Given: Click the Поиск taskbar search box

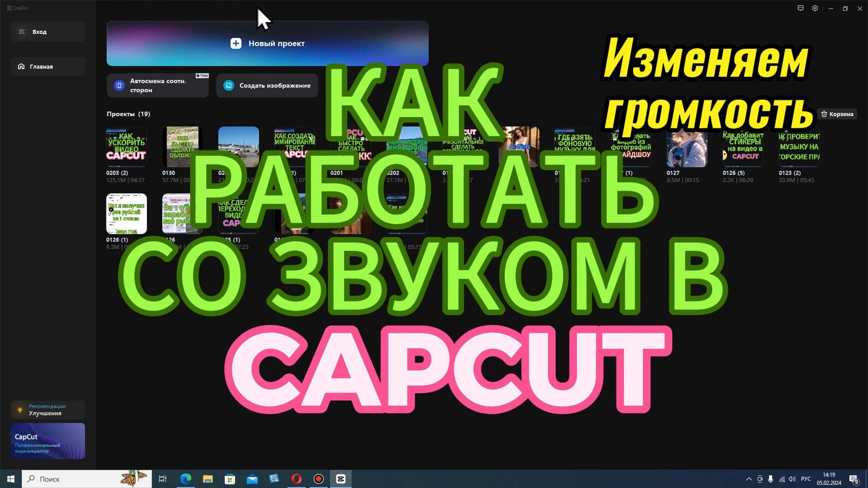Looking at the screenshot, I should pyautogui.click(x=87, y=479).
